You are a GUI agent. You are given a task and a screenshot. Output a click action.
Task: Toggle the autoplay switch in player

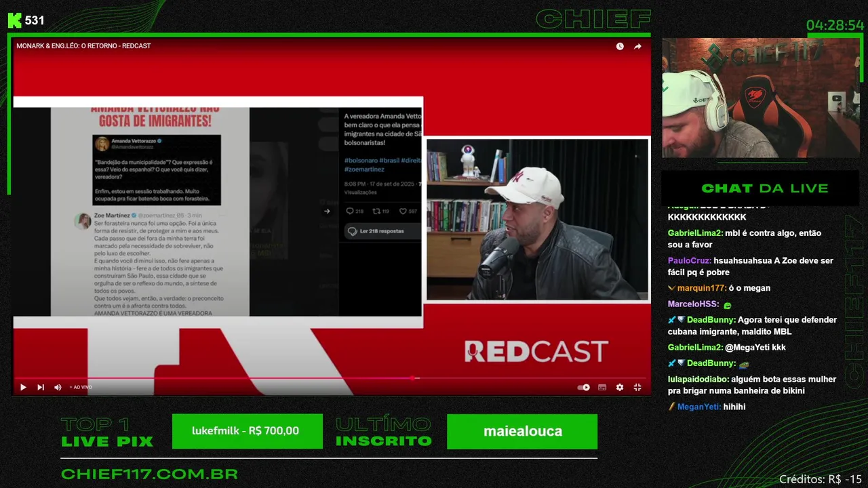pos(583,387)
